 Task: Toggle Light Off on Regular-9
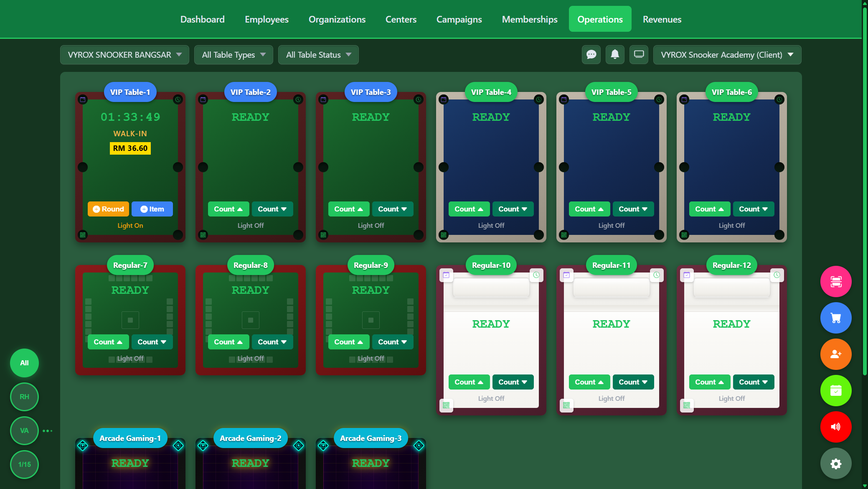pyautogui.click(x=371, y=359)
